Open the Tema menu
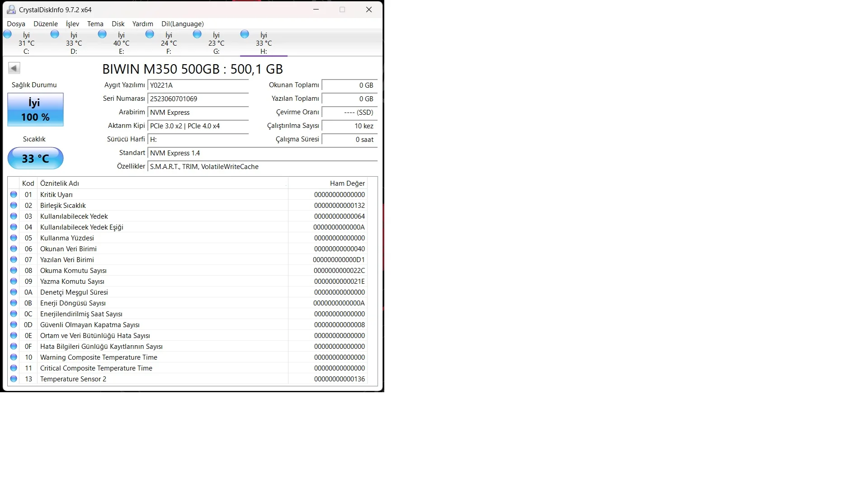This screenshot has width=868, height=488. pyautogui.click(x=95, y=24)
